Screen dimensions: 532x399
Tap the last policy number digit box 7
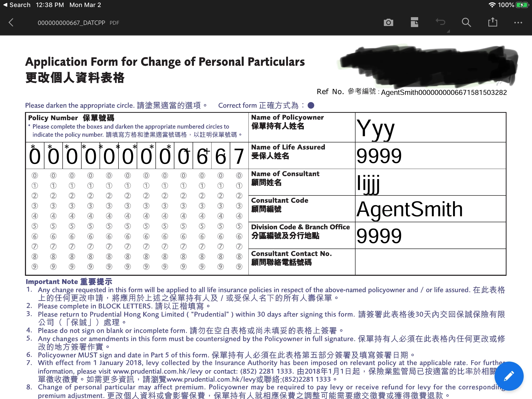coord(239,156)
